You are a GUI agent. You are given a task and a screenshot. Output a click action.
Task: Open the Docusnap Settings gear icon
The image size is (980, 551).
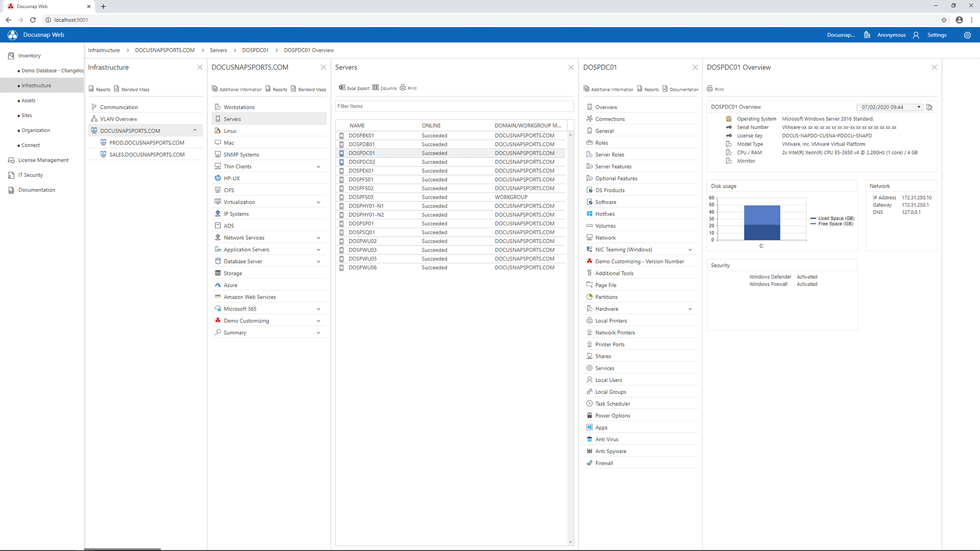point(967,35)
